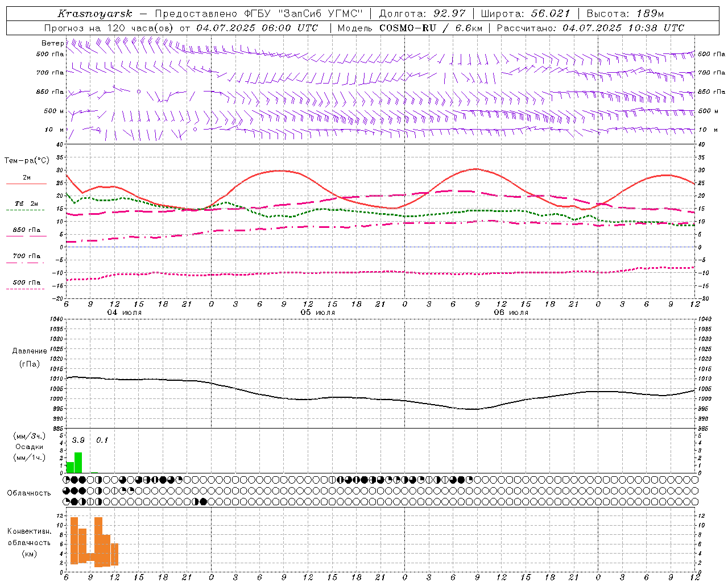Click the 'Долгота: 92.97' longitude value
728x582 pixels.
pos(421,14)
